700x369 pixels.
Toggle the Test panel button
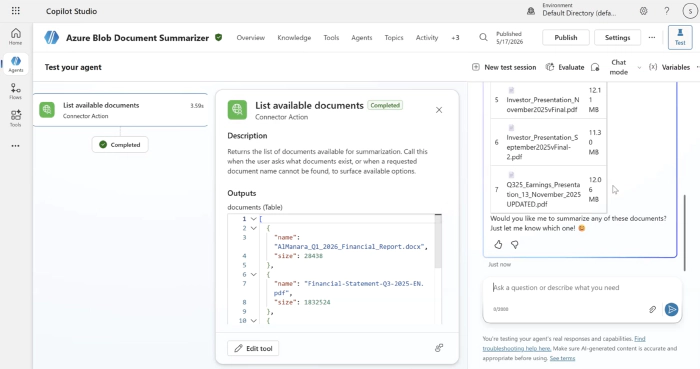pos(680,37)
